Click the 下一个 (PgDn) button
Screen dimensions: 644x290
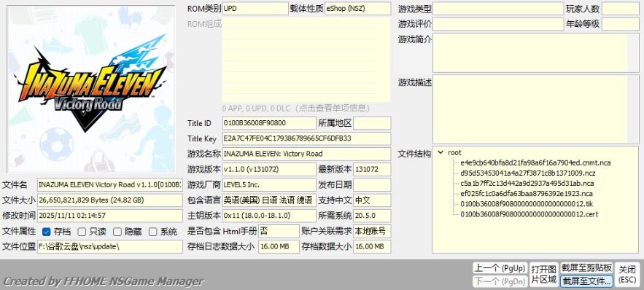(x=500, y=281)
